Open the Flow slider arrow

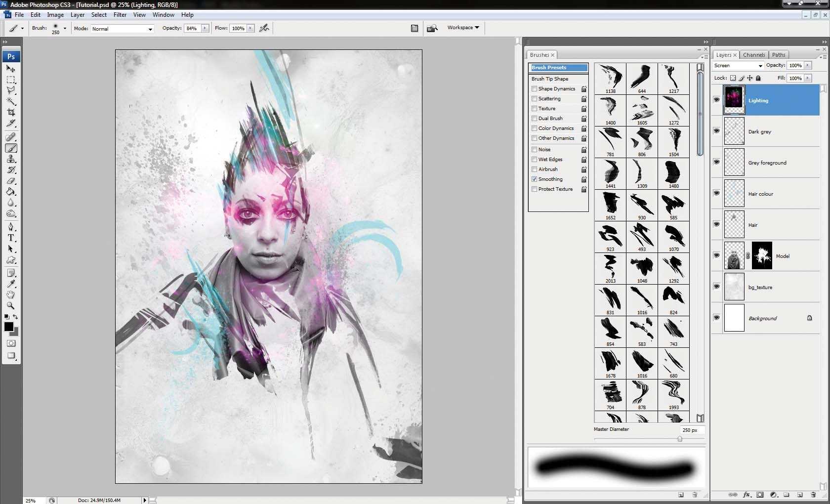click(250, 28)
